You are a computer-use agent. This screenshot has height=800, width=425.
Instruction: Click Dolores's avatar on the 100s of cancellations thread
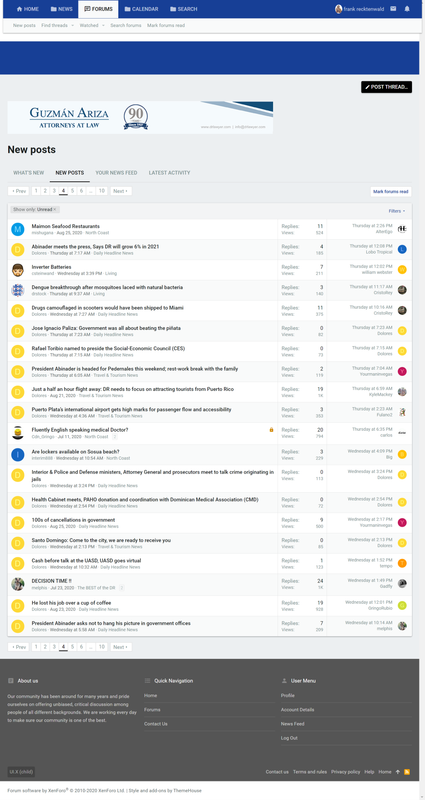click(18, 523)
